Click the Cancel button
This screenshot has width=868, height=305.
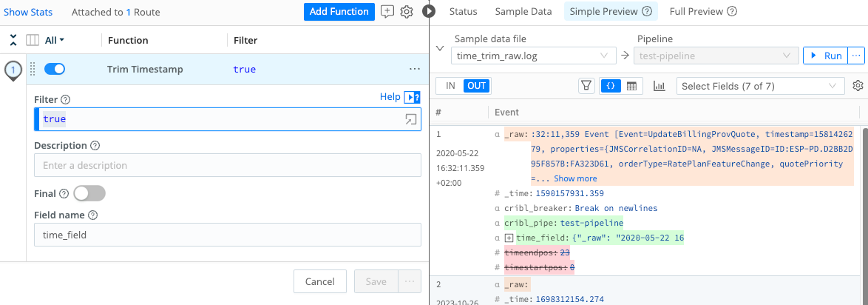click(x=320, y=282)
